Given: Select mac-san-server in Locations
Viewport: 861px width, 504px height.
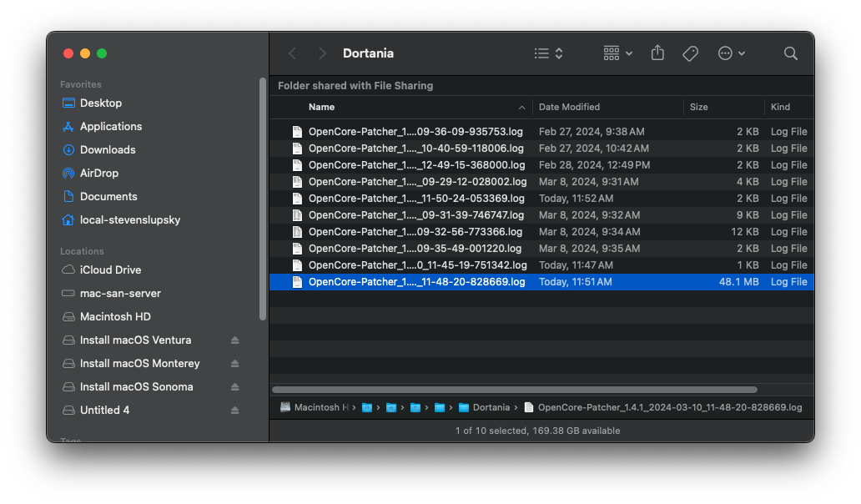Looking at the screenshot, I should coord(112,294).
